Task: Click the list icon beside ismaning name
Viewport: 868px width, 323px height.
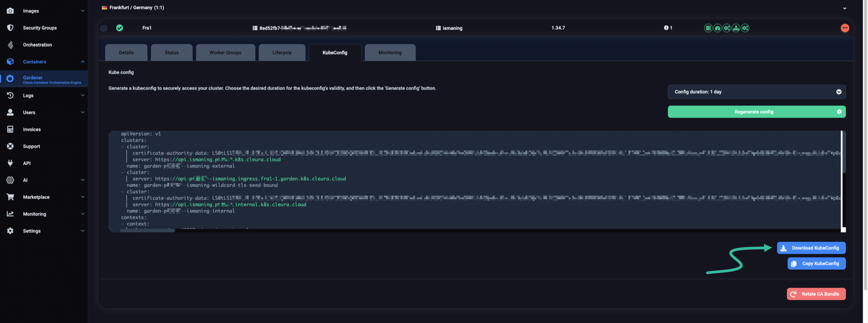Action: coord(438,28)
